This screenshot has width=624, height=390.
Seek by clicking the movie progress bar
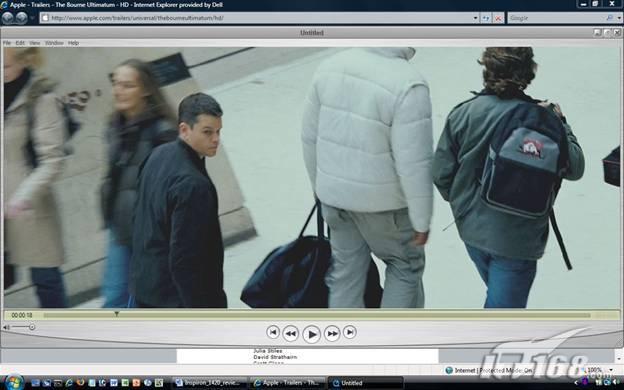tap(317, 315)
